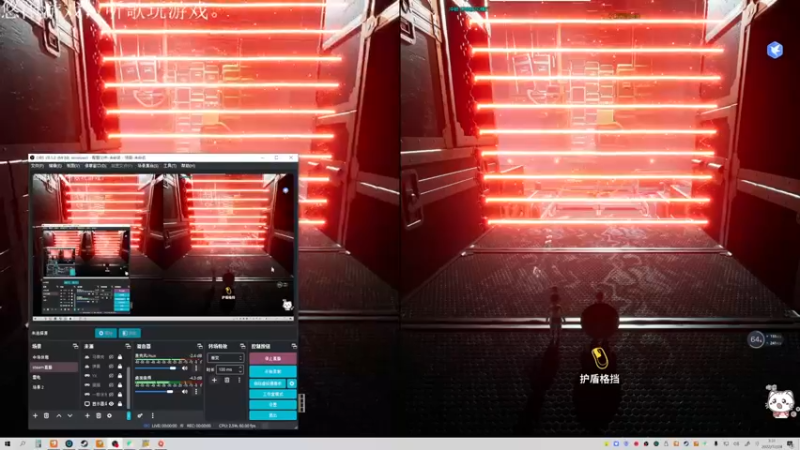Image resolution: width=800 pixels, height=450 pixels.
Task: Click the OBS preview canvas
Action: 163,246
